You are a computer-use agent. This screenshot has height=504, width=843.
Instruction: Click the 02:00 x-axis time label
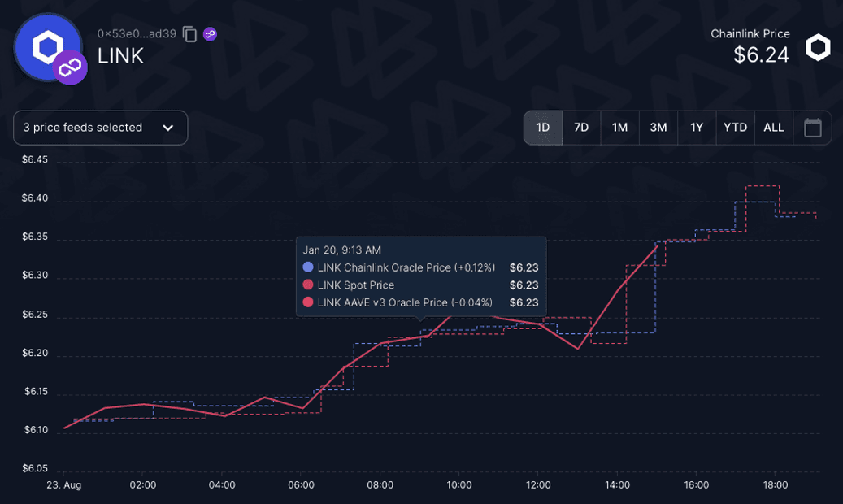tap(143, 485)
